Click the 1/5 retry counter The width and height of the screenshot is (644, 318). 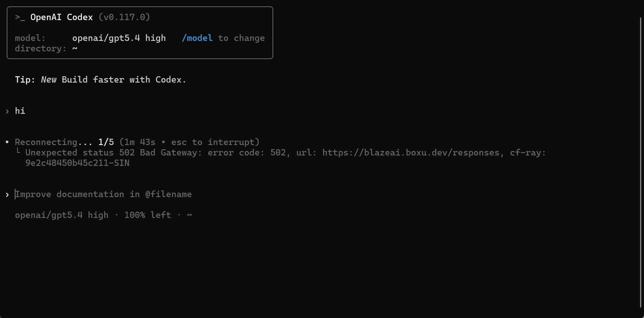pos(106,142)
